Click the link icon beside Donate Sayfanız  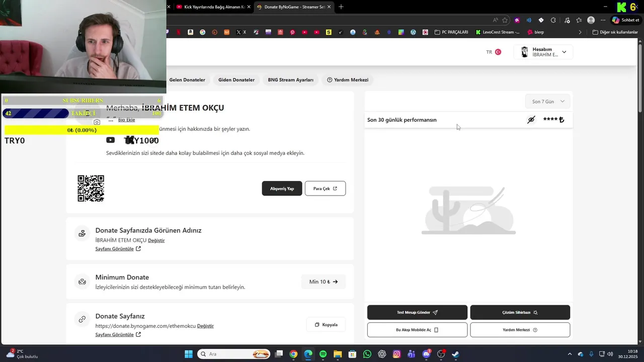point(82,319)
